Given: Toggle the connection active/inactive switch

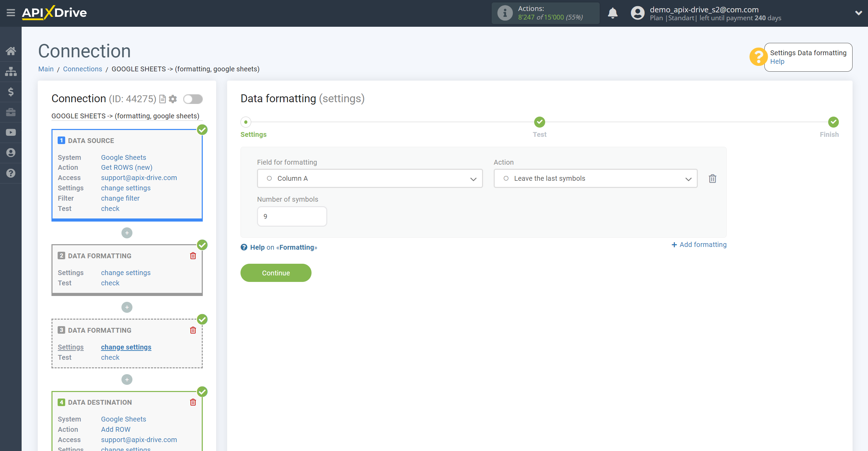Looking at the screenshot, I should [x=192, y=99].
